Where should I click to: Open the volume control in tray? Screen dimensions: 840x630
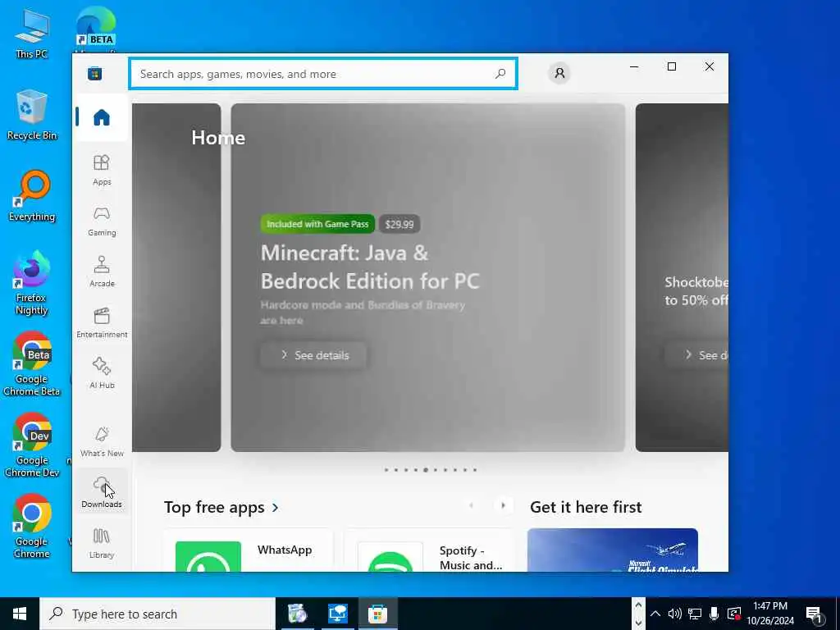pos(674,614)
